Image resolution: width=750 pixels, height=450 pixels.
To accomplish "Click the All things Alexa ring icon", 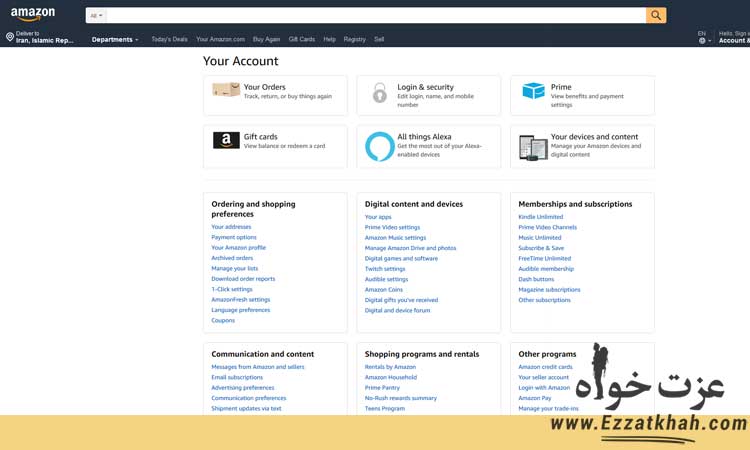I will [x=379, y=146].
